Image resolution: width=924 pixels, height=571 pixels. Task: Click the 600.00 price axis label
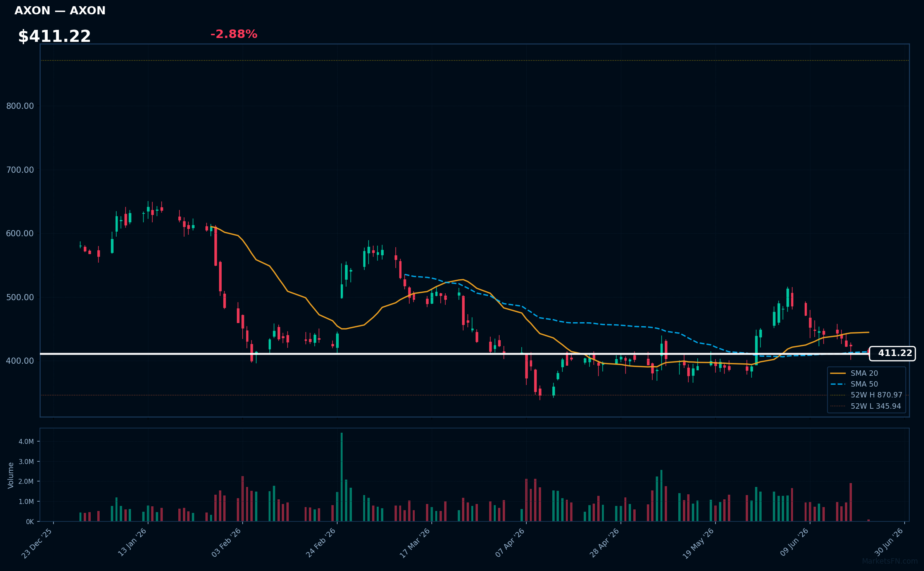20,234
